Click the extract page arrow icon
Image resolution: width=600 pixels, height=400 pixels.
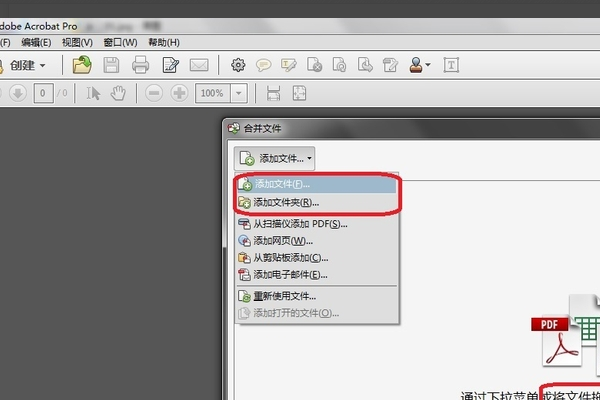coord(365,65)
